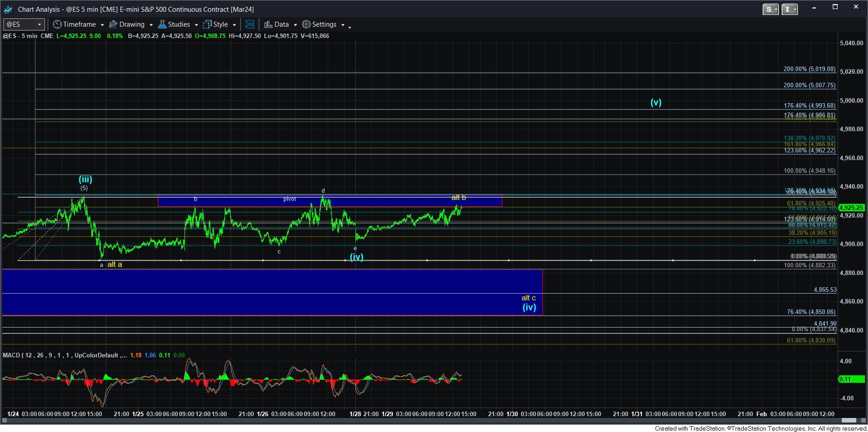868x432 pixels.
Task: Click the TradeStation app icon in title bar
Action: [8, 9]
